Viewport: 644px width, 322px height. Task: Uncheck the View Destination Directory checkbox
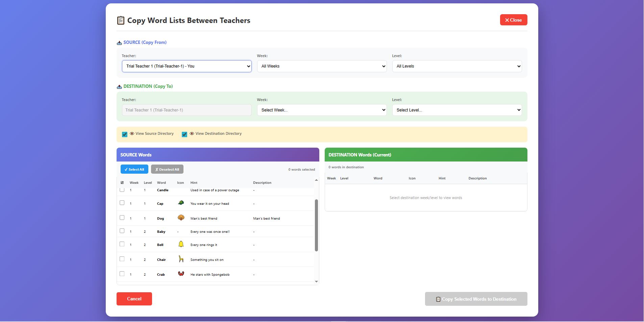pyautogui.click(x=184, y=134)
